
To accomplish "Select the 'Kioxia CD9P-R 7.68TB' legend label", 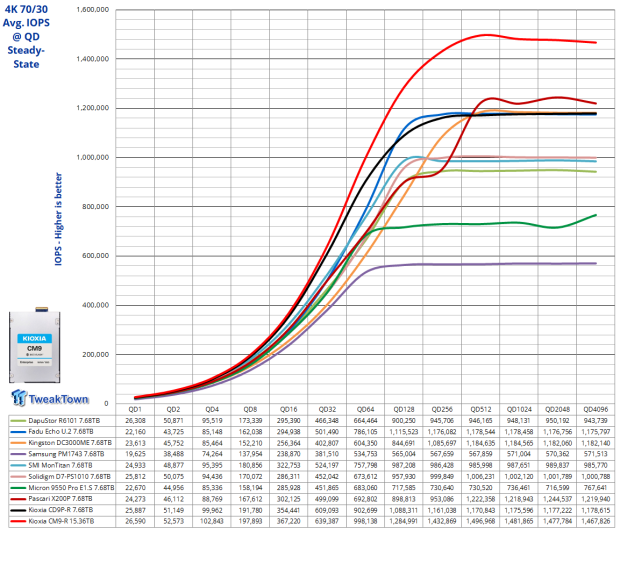I will [61, 510].
